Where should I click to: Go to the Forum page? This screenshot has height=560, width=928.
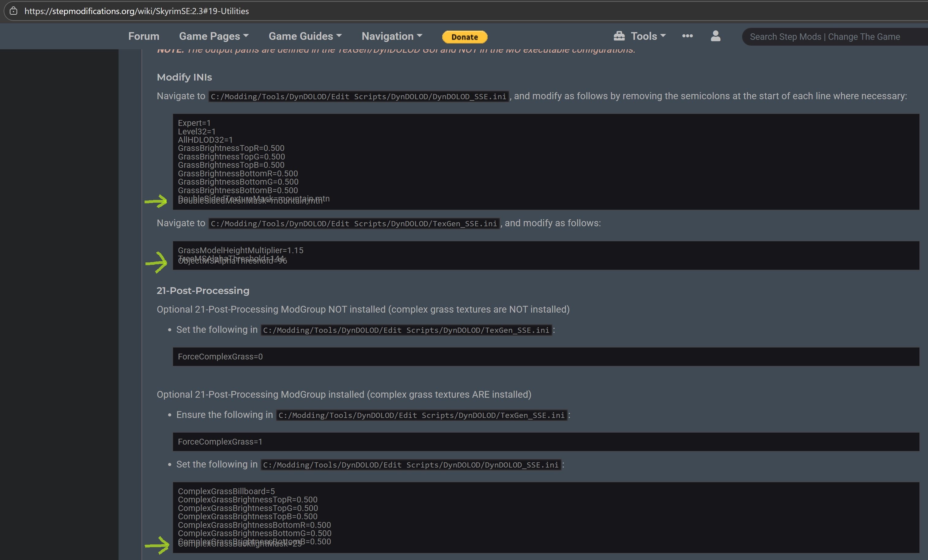click(144, 36)
